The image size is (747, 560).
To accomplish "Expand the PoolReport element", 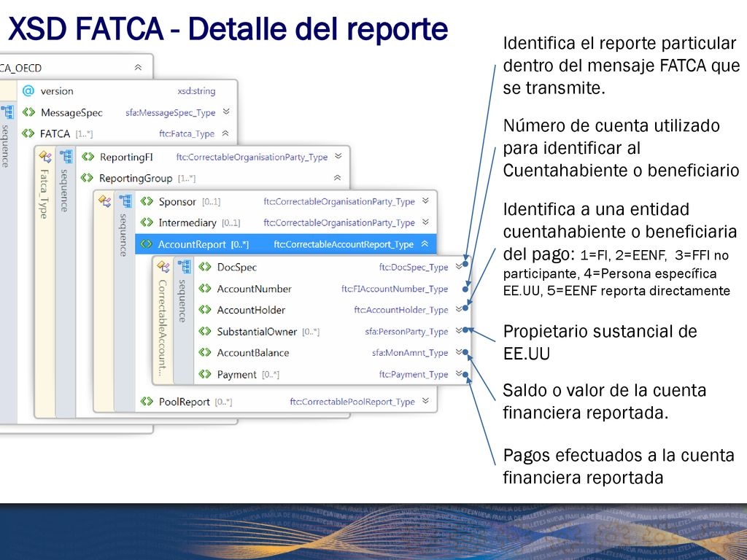I will (x=425, y=401).
